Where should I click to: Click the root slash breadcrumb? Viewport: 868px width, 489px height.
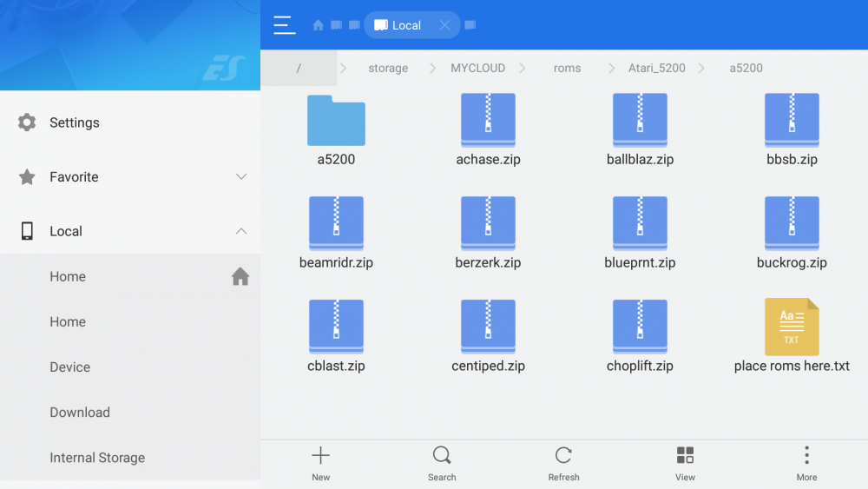click(299, 68)
